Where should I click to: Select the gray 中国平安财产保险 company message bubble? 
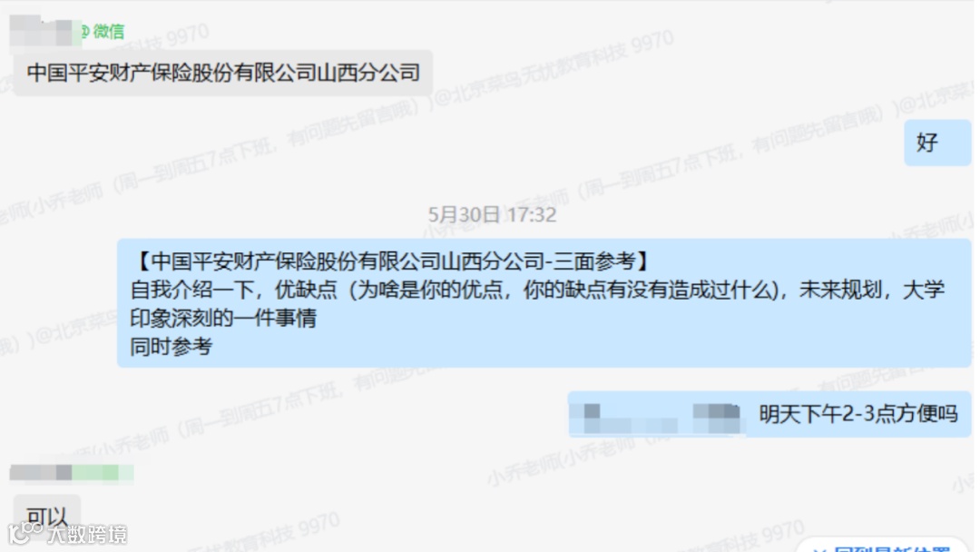(x=223, y=74)
